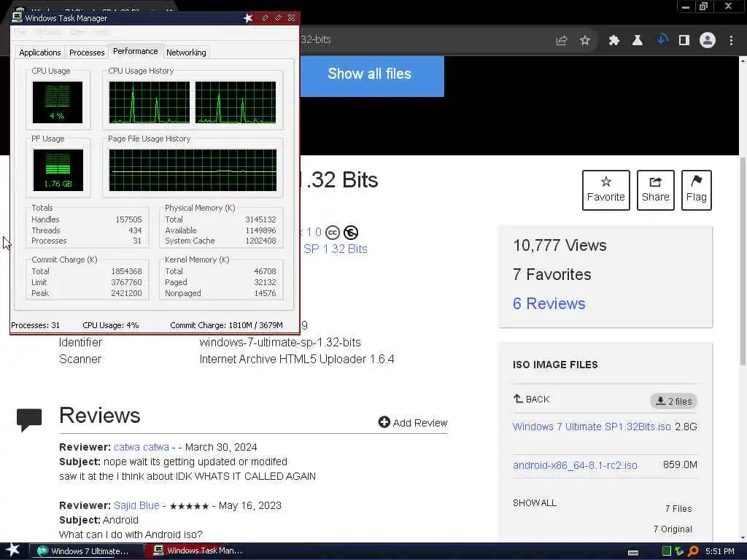Click the network tray icon beside the orange magnifier
The height and width of the screenshot is (560, 747).
(x=679, y=551)
